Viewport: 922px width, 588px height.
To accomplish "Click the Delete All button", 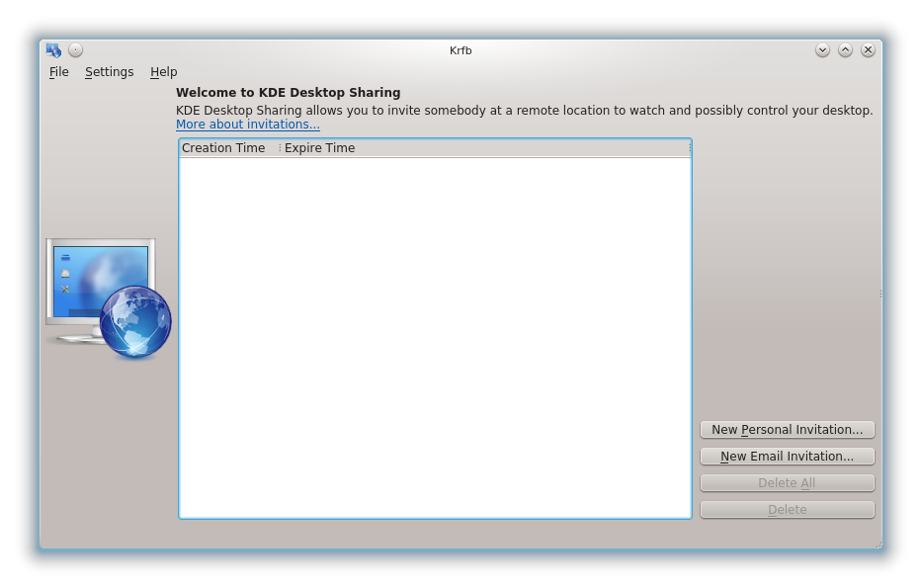I will [787, 482].
